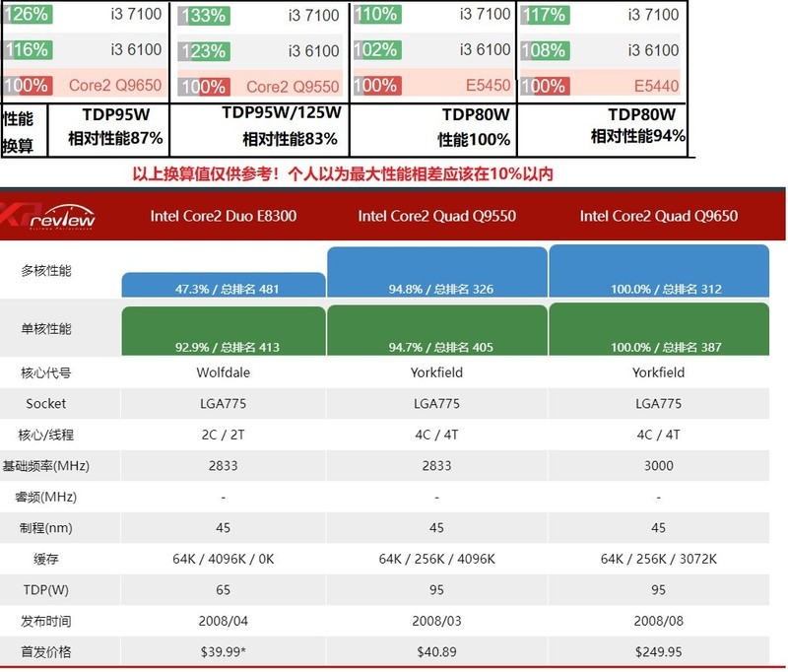The height and width of the screenshot is (672, 788).
Task: Select '2833' in the E8300 column
Action: (x=224, y=466)
